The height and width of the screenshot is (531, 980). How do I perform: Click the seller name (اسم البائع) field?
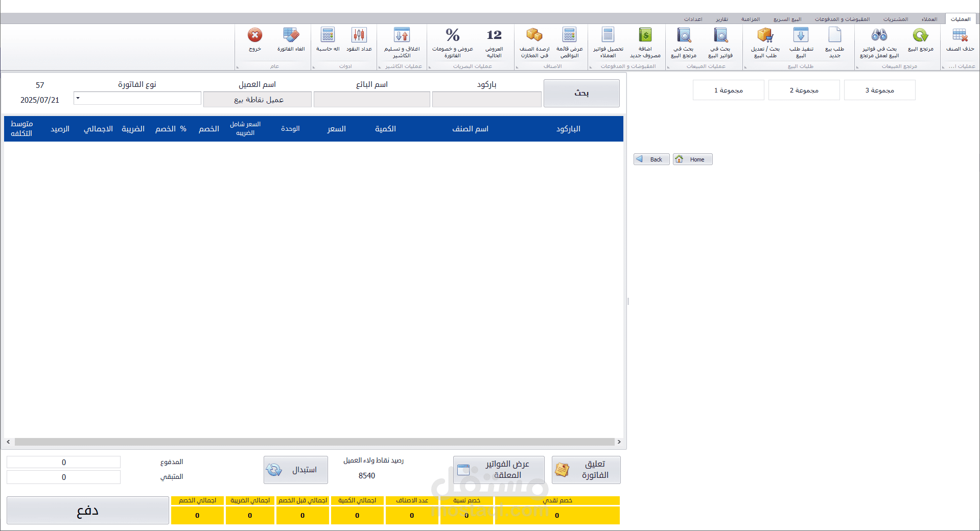[x=372, y=99]
